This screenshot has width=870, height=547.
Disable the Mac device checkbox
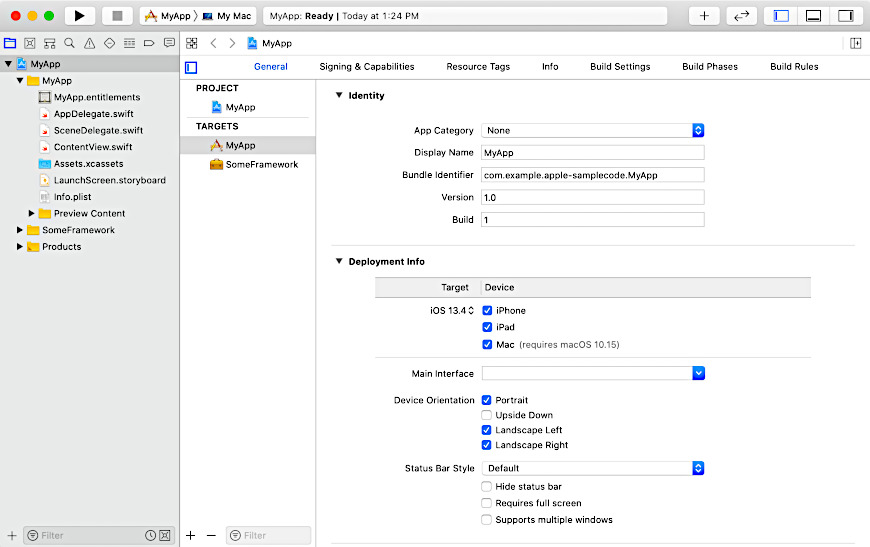click(487, 345)
